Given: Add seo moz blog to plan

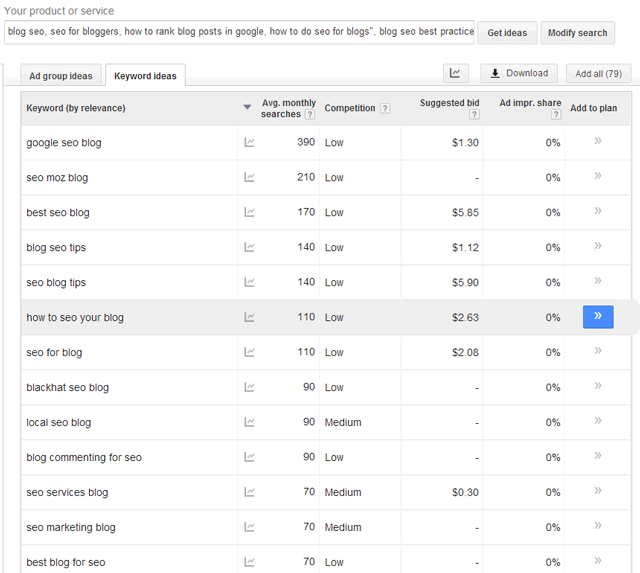Looking at the screenshot, I should 598,176.
